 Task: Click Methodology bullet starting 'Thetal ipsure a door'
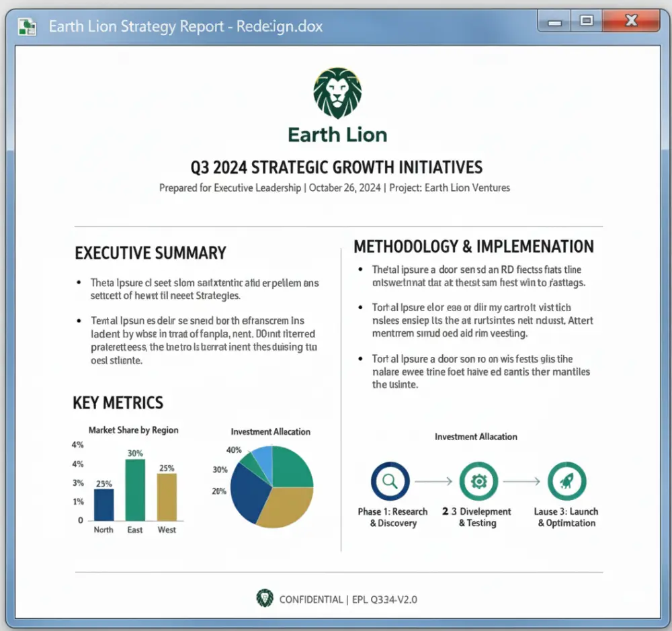478,276
